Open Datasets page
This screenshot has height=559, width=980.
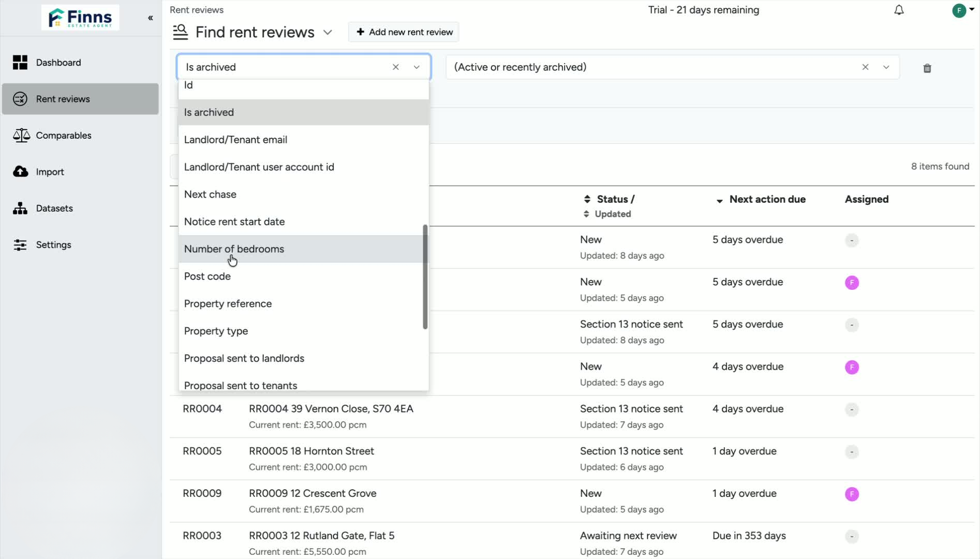(80, 208)
